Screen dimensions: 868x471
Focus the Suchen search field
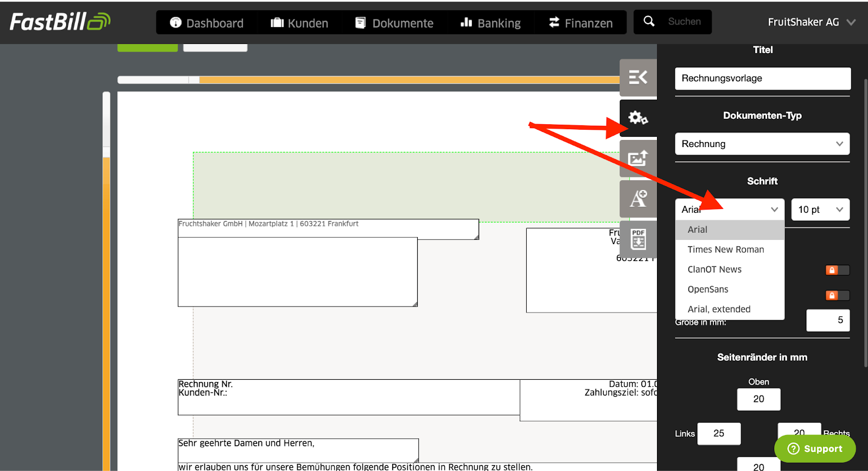(685, 22)
